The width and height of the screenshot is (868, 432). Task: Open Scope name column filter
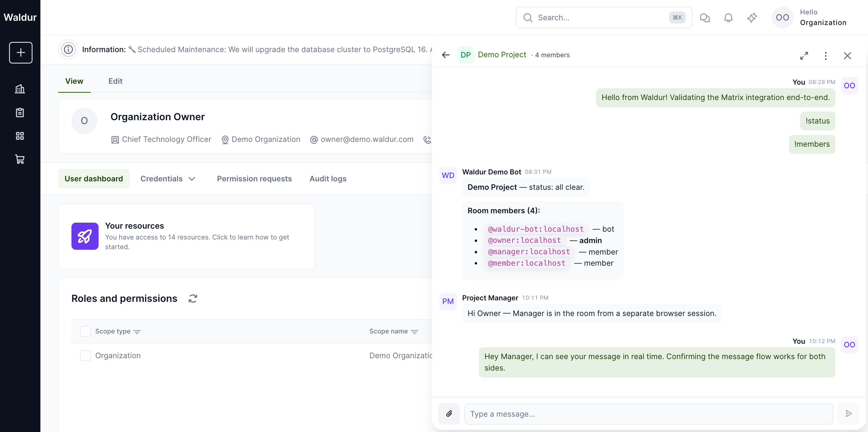(x=415, y=332)
